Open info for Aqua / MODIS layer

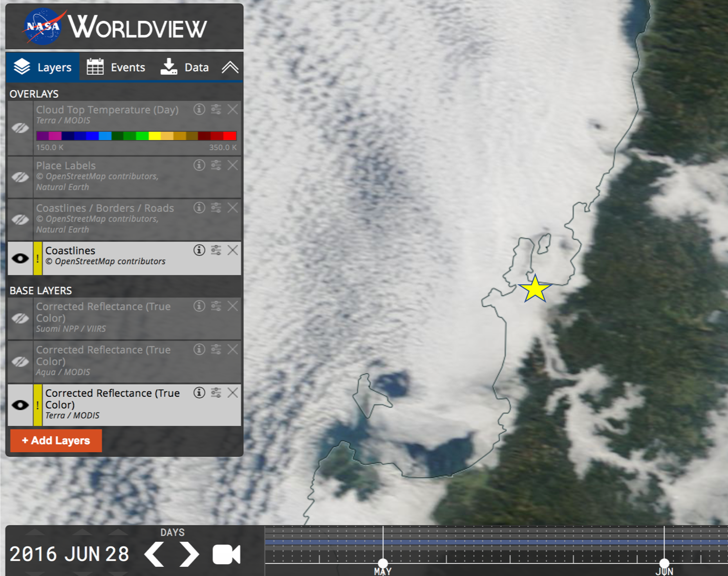point(199,349)
